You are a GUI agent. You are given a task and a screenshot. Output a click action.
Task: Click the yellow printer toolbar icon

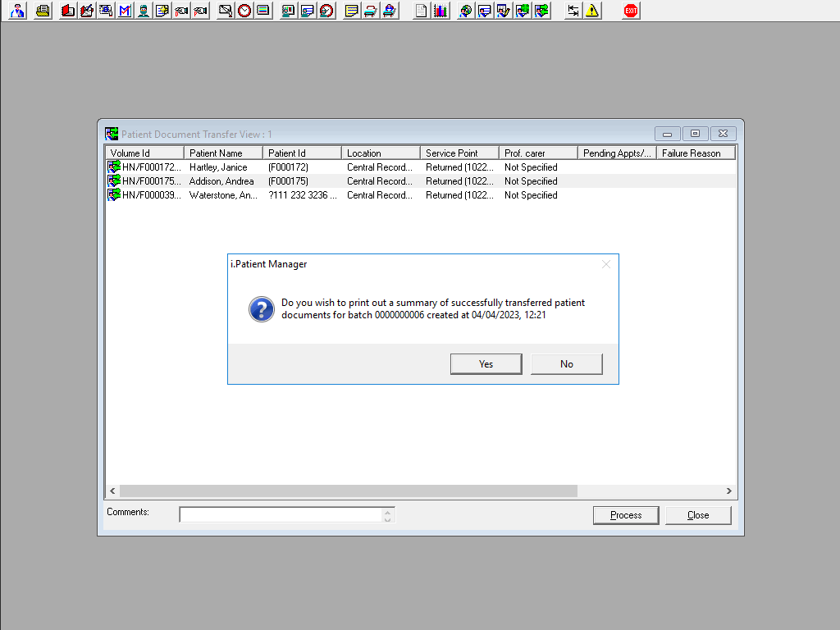point(43,11)
